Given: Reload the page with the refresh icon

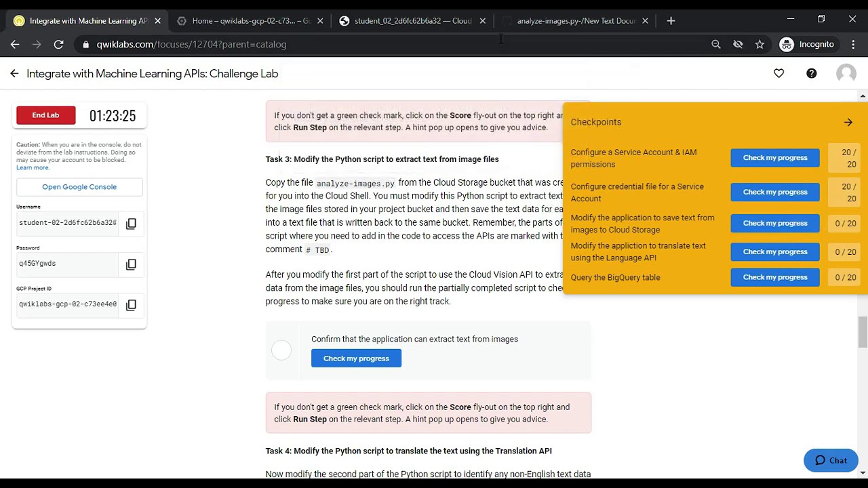Looking at the screenshot, I should click(58, 44).
